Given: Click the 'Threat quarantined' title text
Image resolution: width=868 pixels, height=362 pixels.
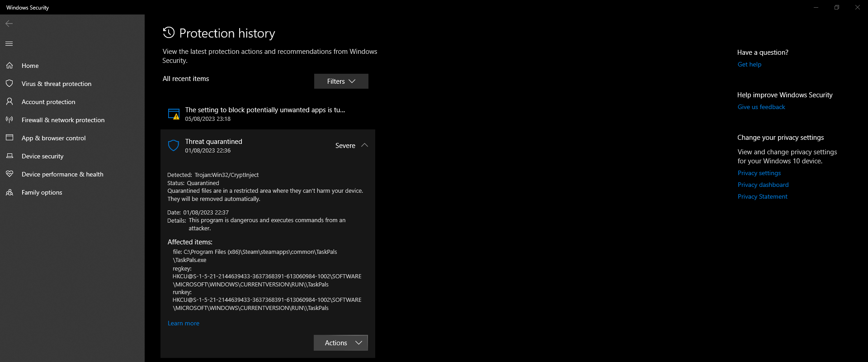Looking at the screenshot, I should (214, 142).
